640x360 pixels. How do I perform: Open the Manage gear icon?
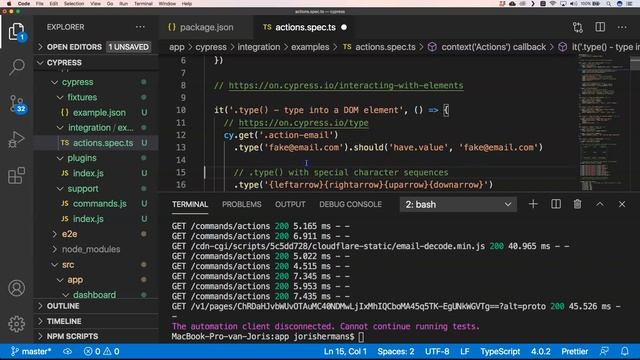(x=16, y=324)
